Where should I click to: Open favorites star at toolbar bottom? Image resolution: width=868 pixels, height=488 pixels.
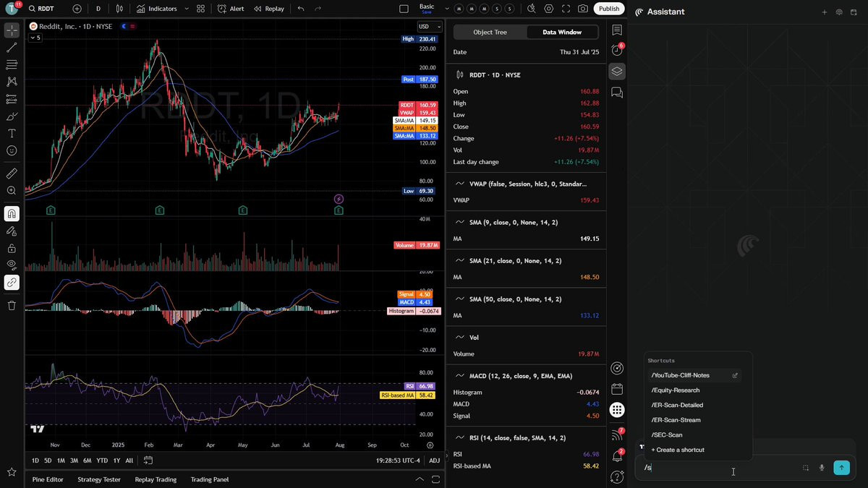click(x=12, y=472)
